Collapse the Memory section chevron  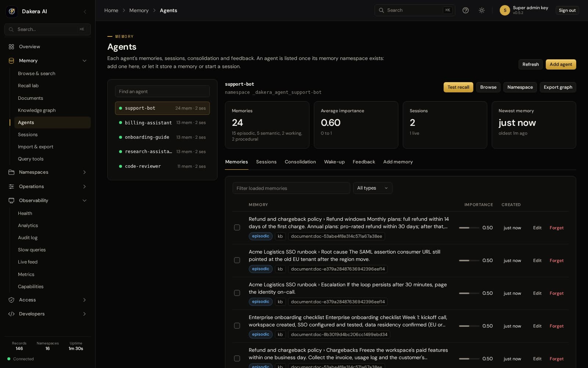(85, 61)
